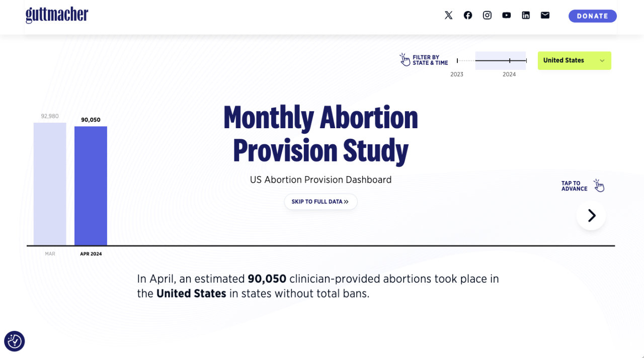This screenshot has width=644, height=358.
Task: Select the April 2024 bar in chart
Action: (91, 186)
